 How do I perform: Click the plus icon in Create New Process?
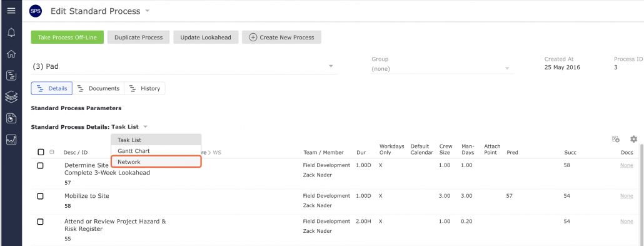pyautogui.click(x=253, y=37)
